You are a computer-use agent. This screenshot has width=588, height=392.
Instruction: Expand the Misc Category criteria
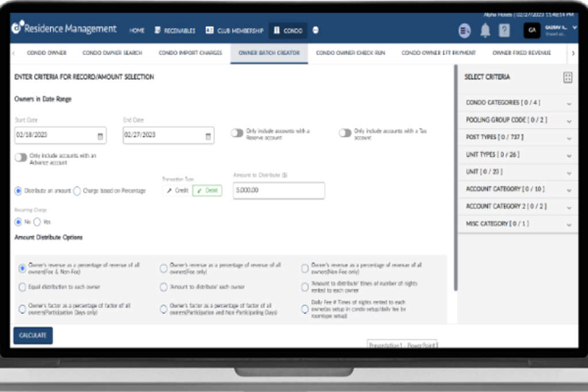568,224
